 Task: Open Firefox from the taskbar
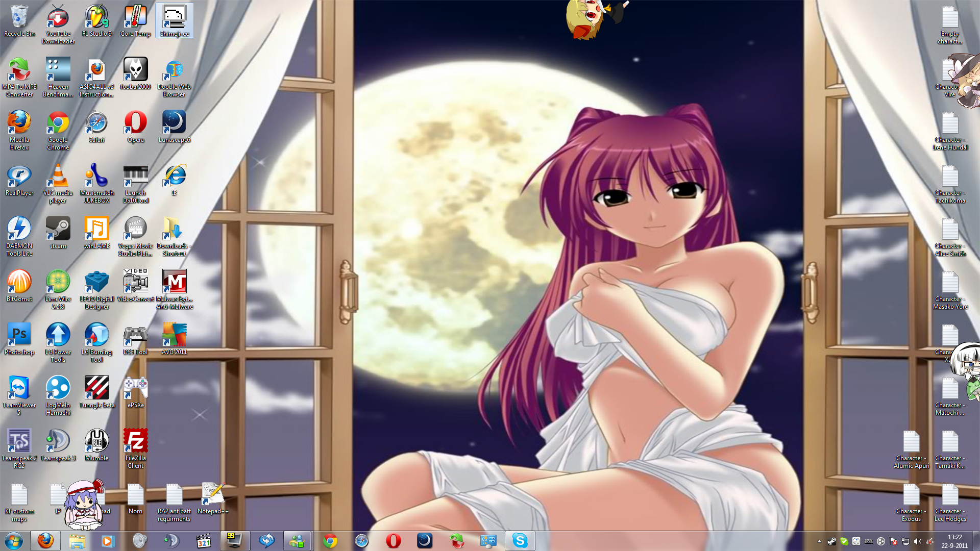(x=45, y=540)
